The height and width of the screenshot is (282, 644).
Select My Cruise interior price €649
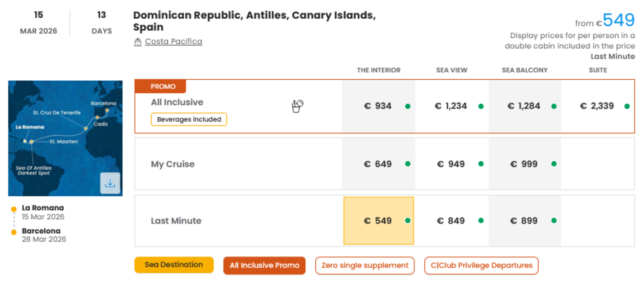click(378, 164)
